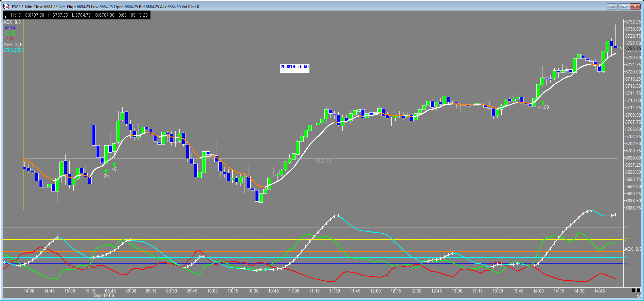This screenshot has width=644, height=301.
Task: Click the blue 20 level label
Action: click(627, 264)
